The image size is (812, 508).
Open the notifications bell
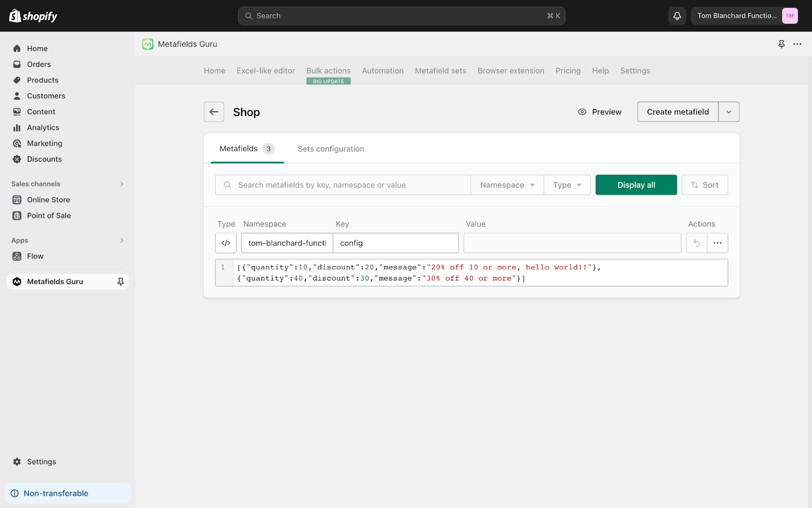(677, 16)
